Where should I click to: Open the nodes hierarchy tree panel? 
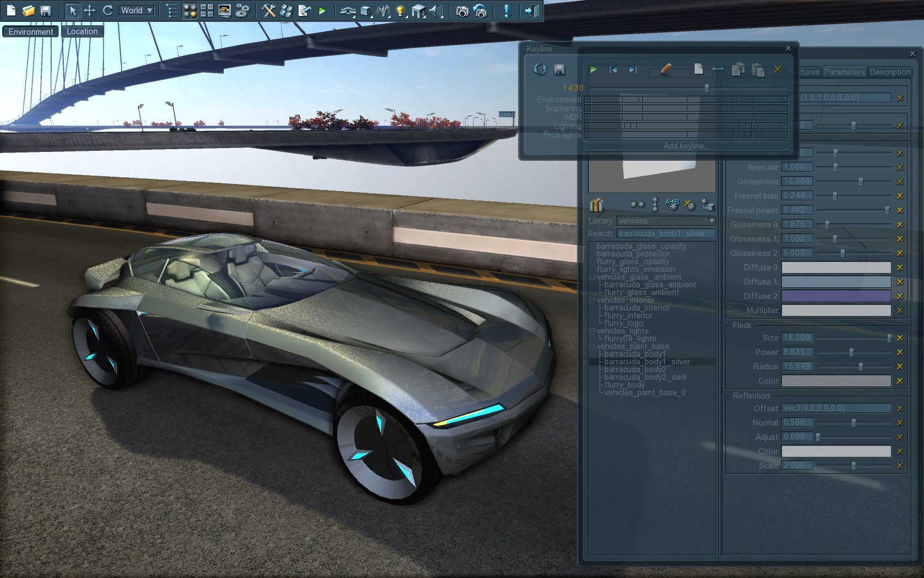click(172, 10)
